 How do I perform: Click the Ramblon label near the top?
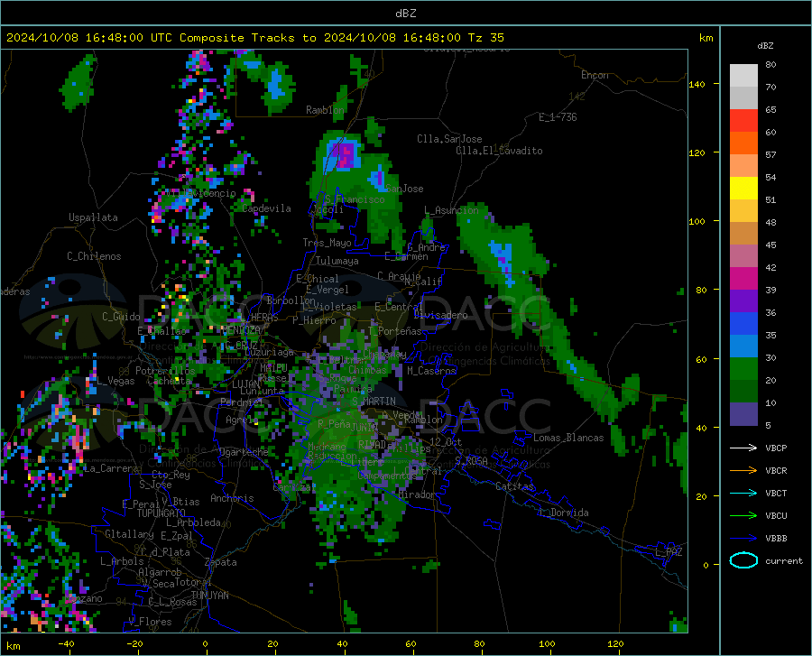click(325, 110)
